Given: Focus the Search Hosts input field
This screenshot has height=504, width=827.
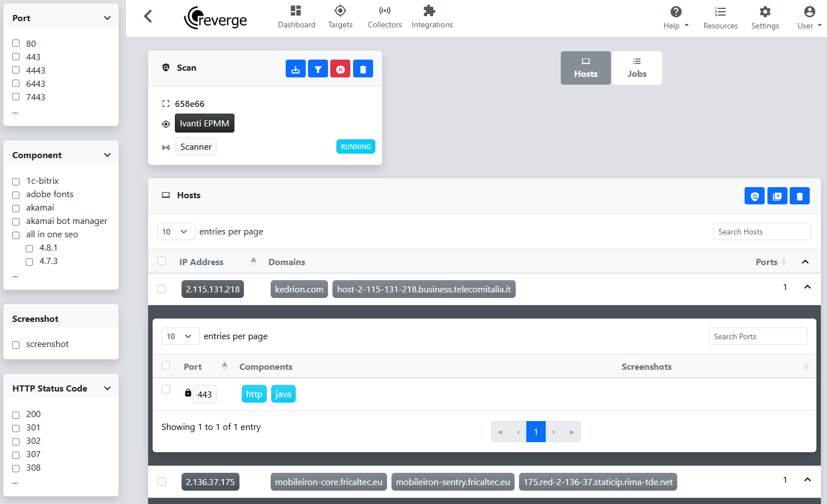Looking at the screenshot, I should (x=762, y=232).
